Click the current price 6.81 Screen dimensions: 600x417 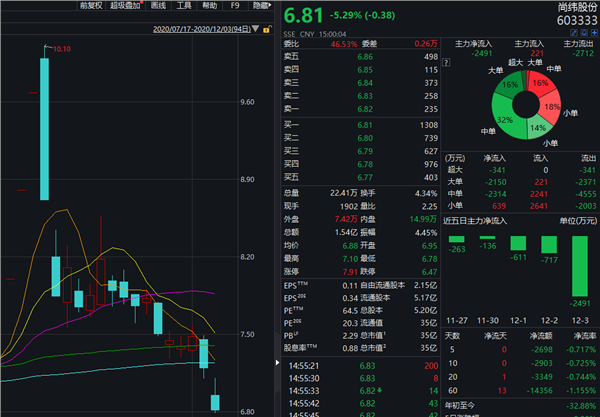click(x=303, y=16)
